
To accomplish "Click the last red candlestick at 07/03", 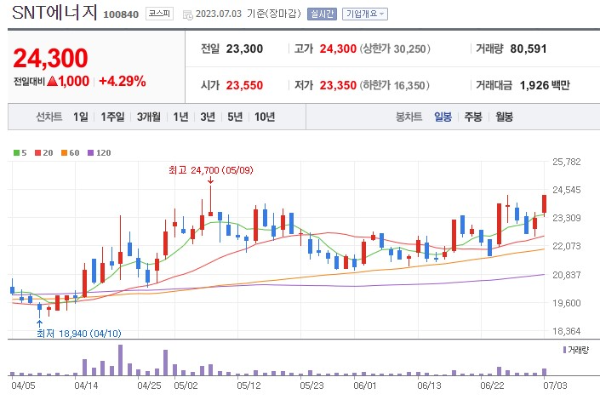I will pyautogui.click(x=544, y=204).
